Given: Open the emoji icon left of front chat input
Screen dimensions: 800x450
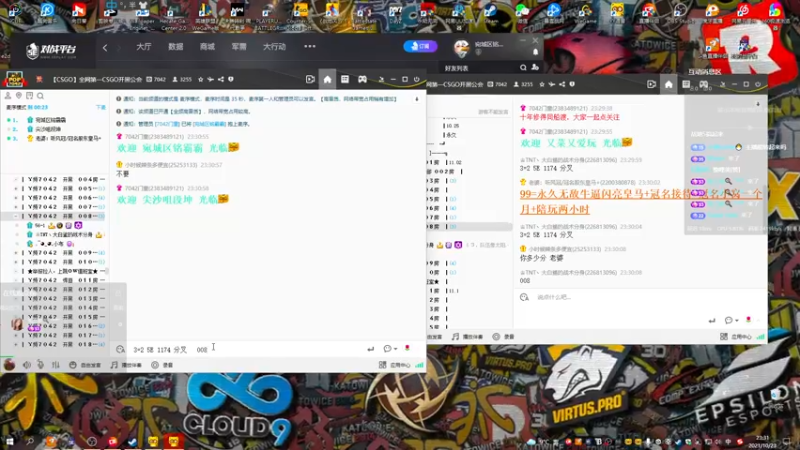Looking at the screenshot, I should [120, 349].
